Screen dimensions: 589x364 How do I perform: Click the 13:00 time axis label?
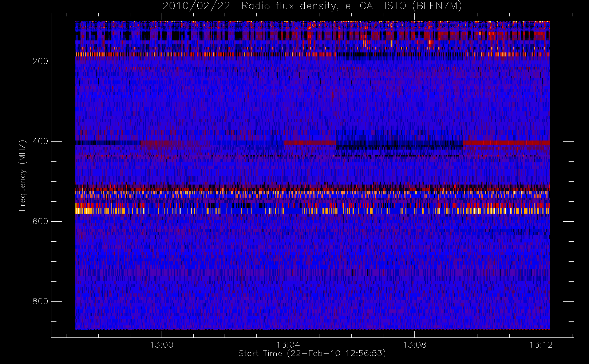162,345
